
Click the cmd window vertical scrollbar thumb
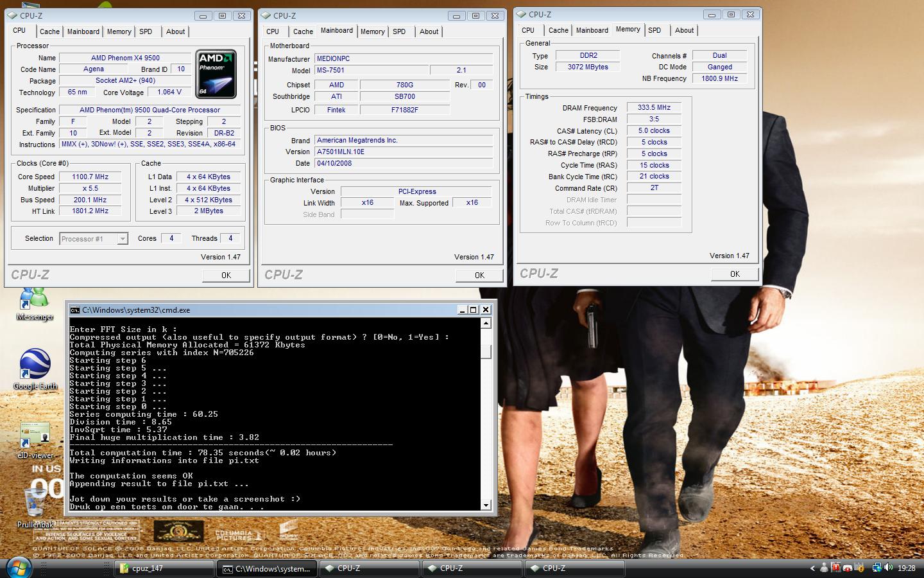click(486, 352)
